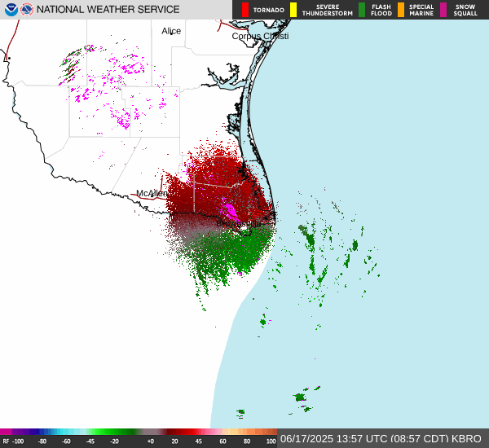
Task: Click the KBRO radar station identifier
Action: click(466, 439)
